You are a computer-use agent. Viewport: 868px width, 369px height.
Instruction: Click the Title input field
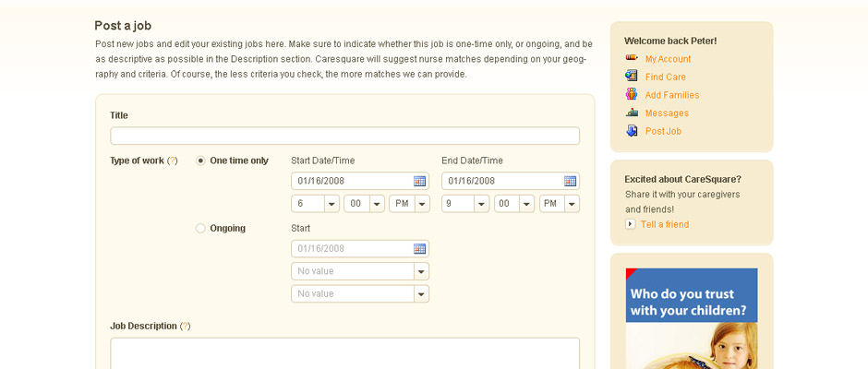(x=344, y=136)
